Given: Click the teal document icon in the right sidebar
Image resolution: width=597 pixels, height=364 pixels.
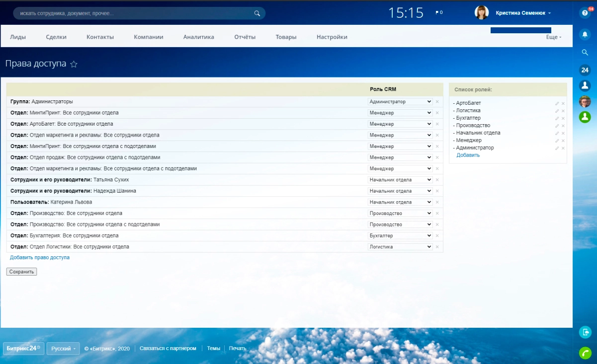Looking at the screenshot, I should [x=585, y=332].
